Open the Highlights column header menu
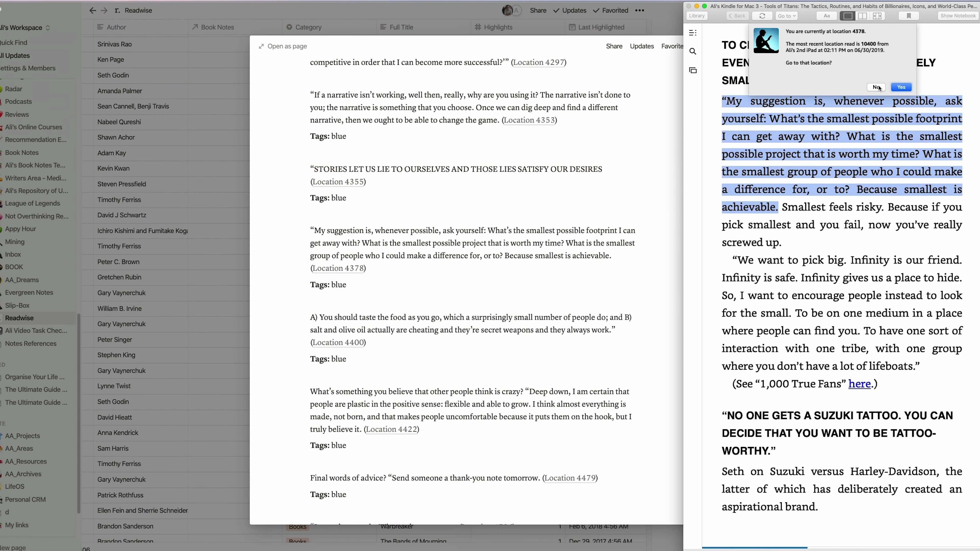980x551 pixels. pos(518,27)
